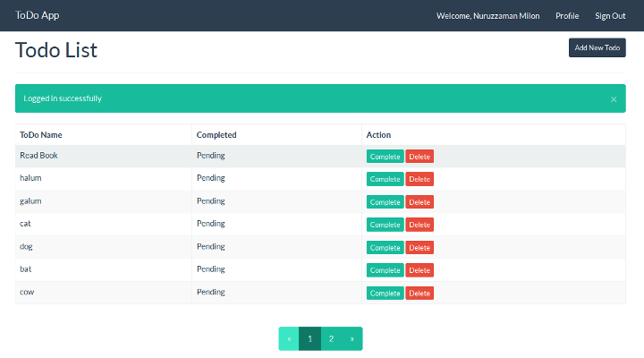The width and height of the screenshot is (644, 358).
Task: Select page 1 in pagination
Action: pos(309,339)
